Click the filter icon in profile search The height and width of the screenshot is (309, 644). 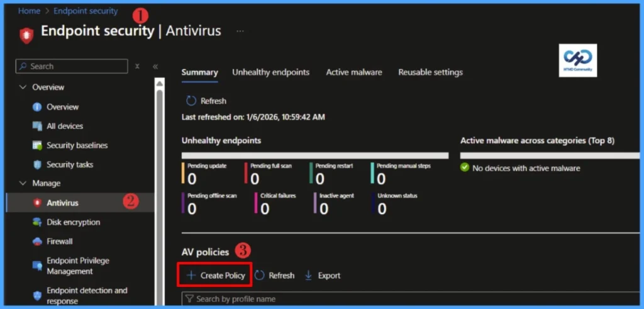click(189, 299)
